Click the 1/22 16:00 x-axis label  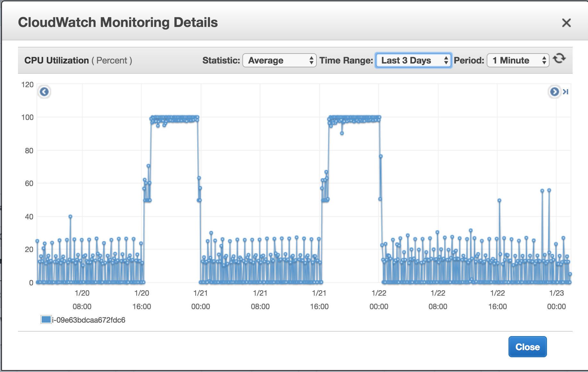coord(498,300)
